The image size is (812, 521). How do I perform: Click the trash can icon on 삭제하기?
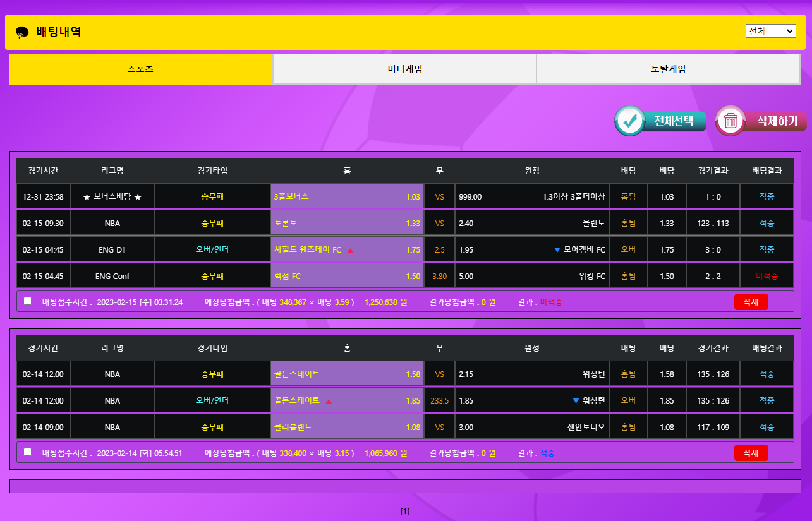coord(731,121)
